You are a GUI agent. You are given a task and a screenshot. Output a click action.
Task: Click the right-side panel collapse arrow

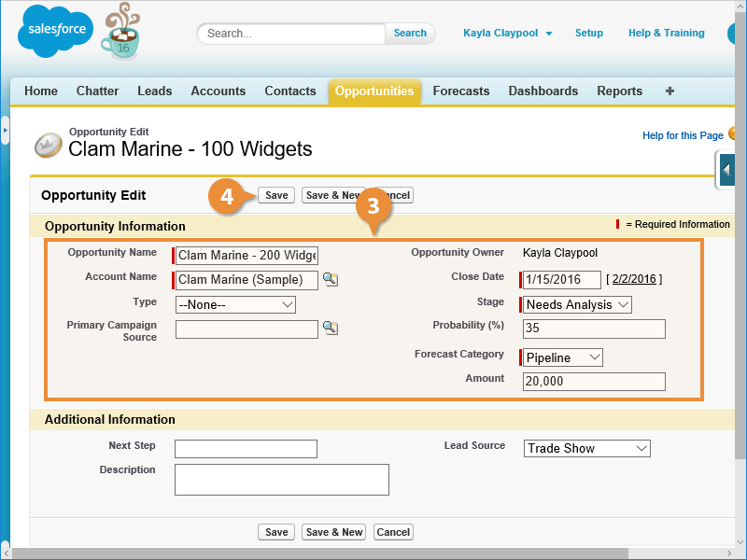[x=728, y=171]
